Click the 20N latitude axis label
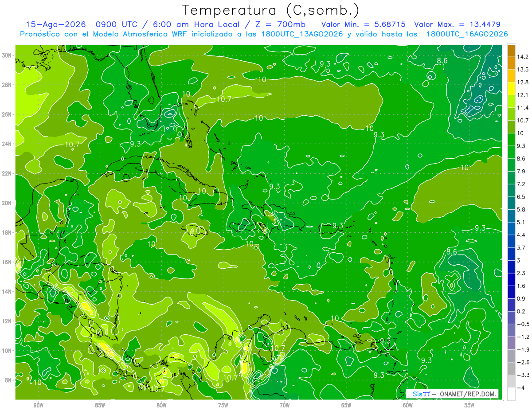 pos(8,203)
